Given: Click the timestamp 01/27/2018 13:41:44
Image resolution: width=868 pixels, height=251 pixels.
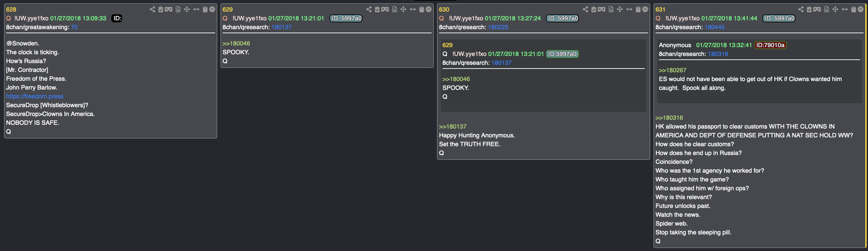Looking at the screenshot, I should coord(729,18).
